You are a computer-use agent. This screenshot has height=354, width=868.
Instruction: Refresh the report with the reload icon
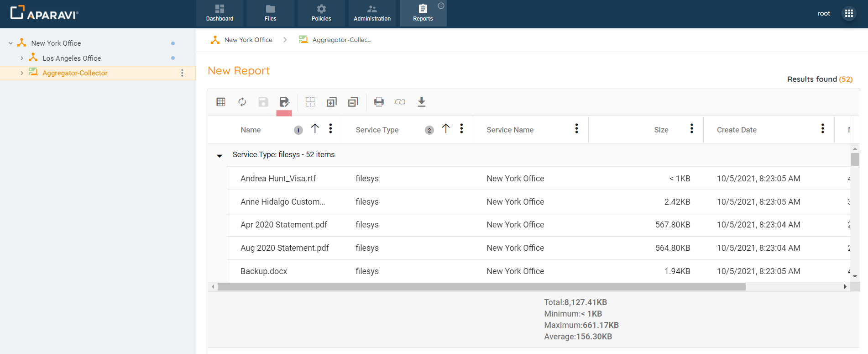point(242,102)
